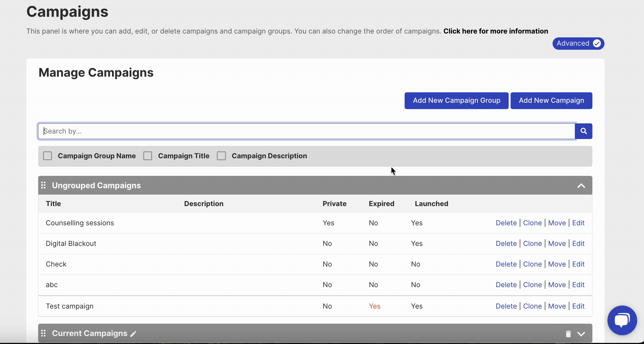Click the checkmark icon on Advanced
Viewport: 644px width, 344px height.
597,43
